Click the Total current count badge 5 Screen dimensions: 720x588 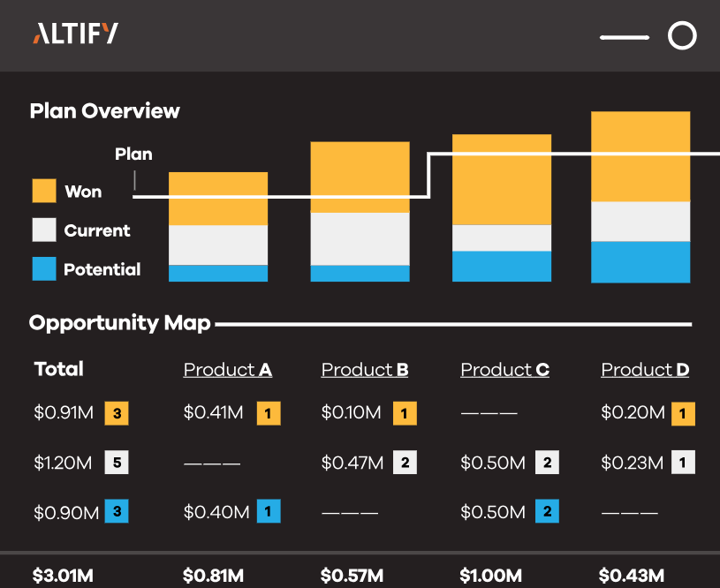(x=117, y=463)
